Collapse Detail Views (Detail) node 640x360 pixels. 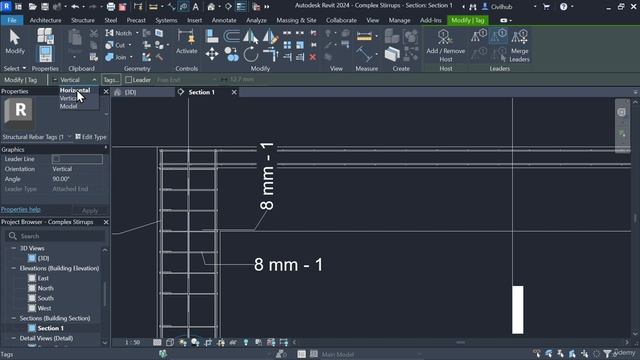point(13,338)
